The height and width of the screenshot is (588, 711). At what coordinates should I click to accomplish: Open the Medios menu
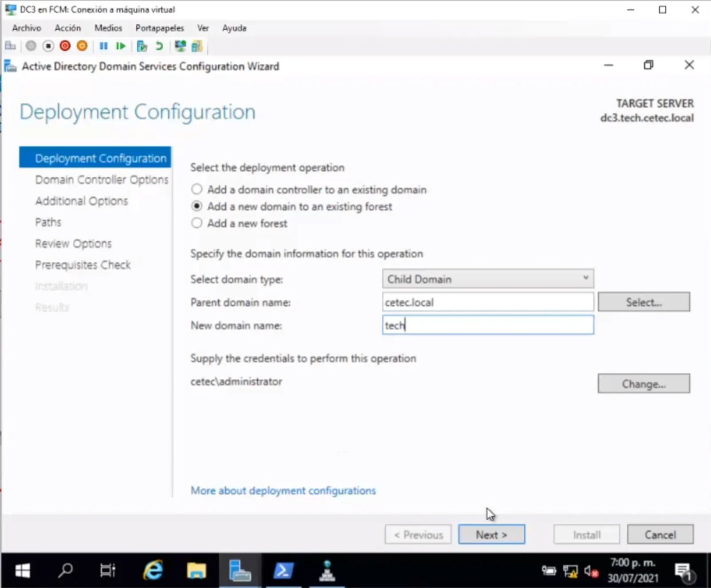click(x=108, y=28)
